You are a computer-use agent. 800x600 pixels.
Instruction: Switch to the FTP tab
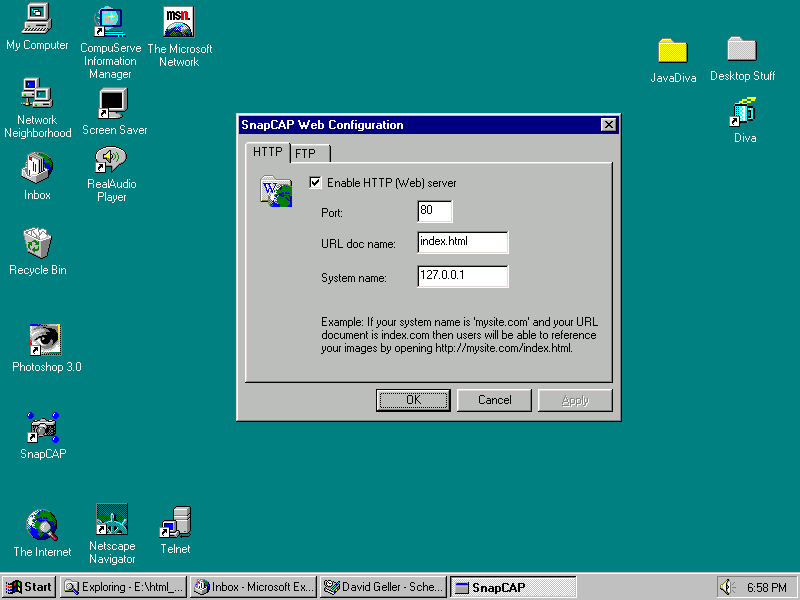(x=307, y=154)
